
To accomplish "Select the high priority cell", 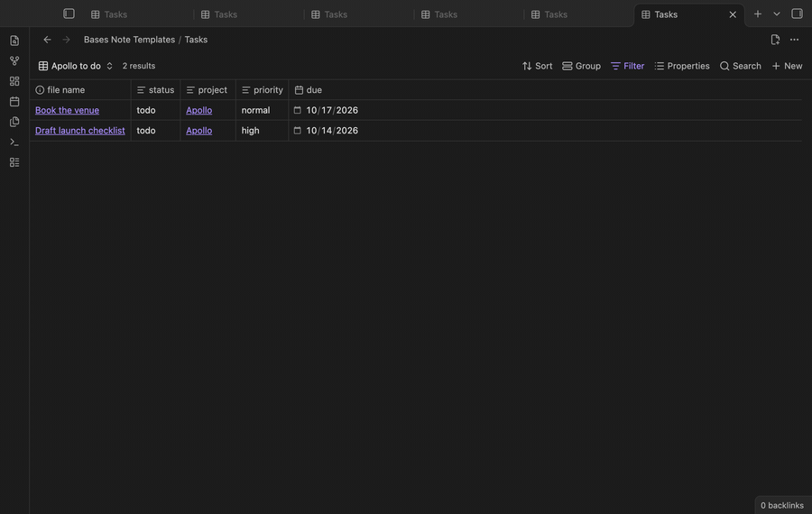I will [x=262, y=131].
